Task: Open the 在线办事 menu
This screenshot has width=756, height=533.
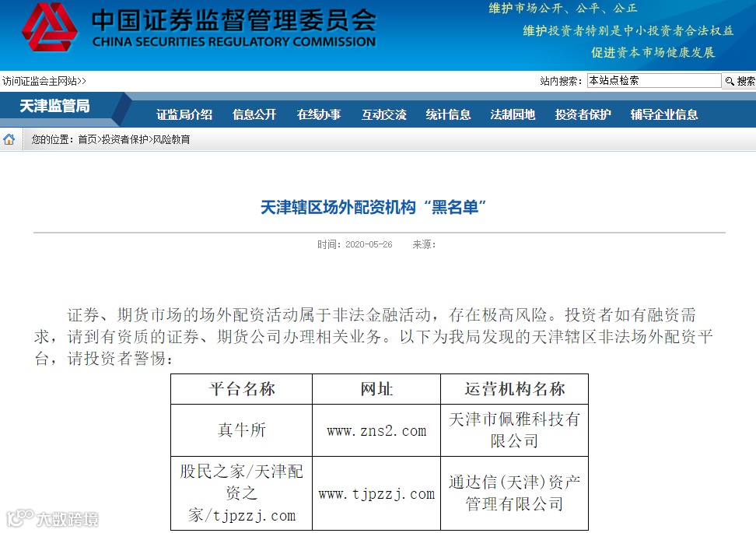Action: pos(319,114)
